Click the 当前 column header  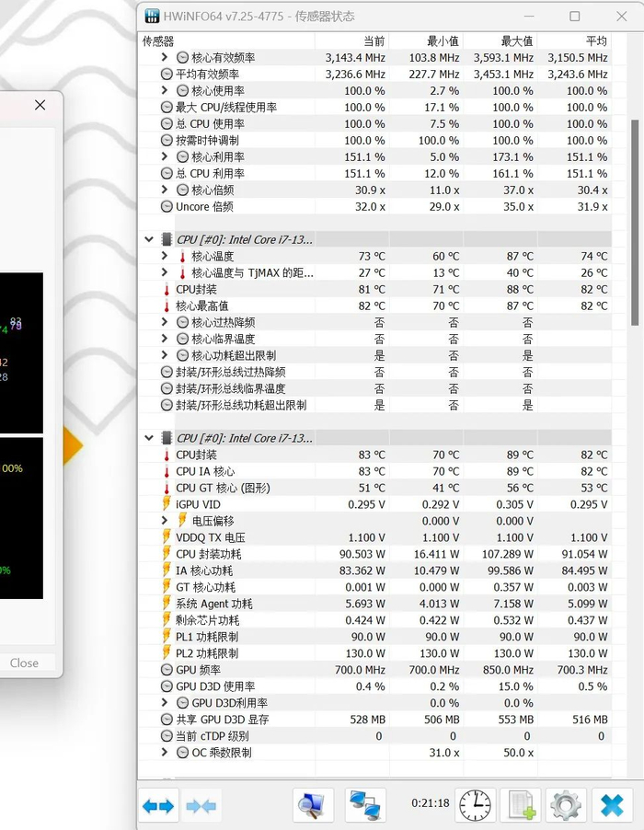point(351,40)
